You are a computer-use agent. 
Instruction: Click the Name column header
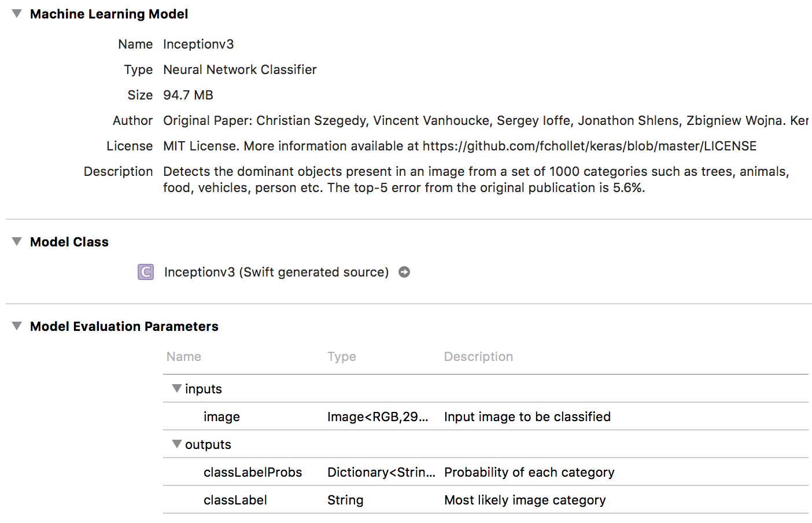coord(184,356)
